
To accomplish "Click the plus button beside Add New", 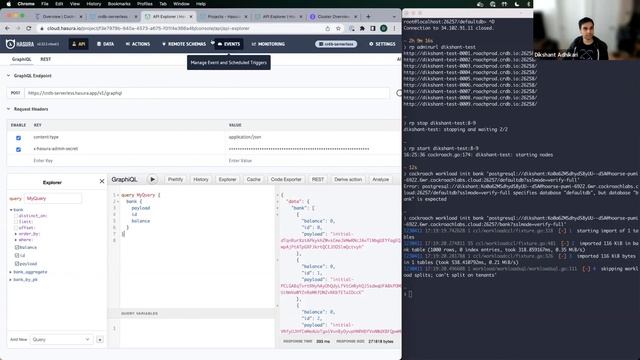I will [100, 340].
